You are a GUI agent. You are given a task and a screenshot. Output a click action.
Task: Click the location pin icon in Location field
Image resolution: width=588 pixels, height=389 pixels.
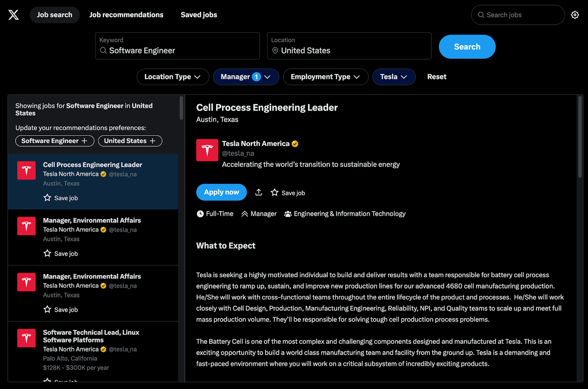point(275,50)
